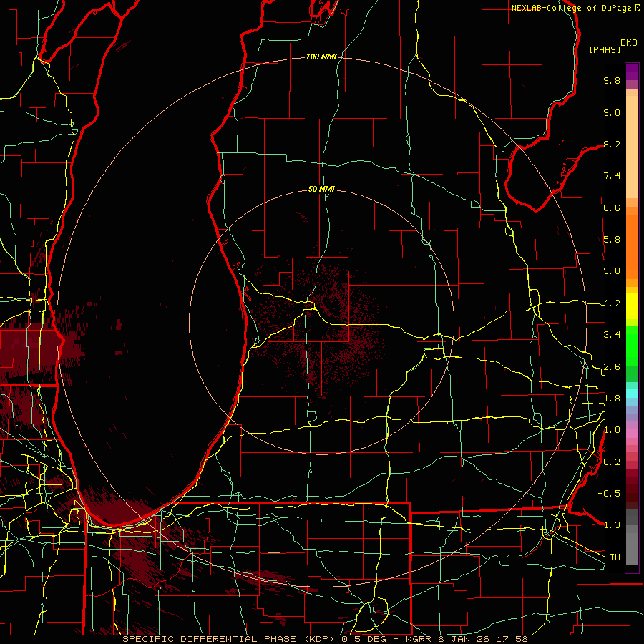
Task: Click the 6.6 scale value
Action: click(612, 208)
